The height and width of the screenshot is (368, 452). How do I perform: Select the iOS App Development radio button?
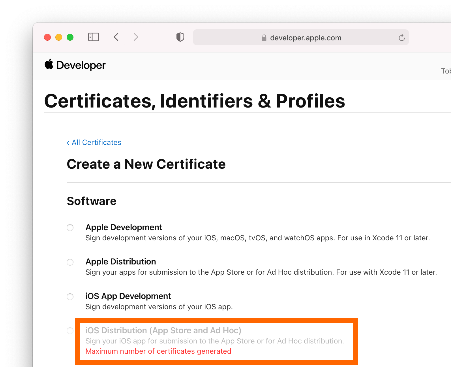[70, 296]
